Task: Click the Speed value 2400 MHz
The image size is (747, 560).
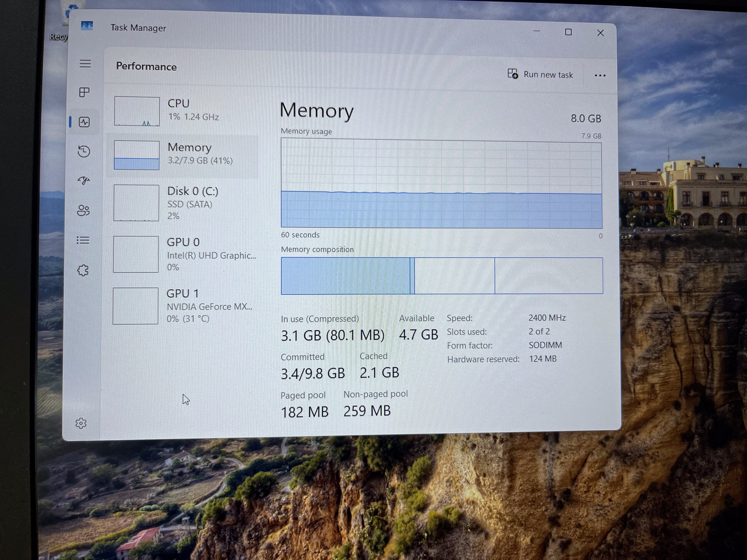Action: 547,318
